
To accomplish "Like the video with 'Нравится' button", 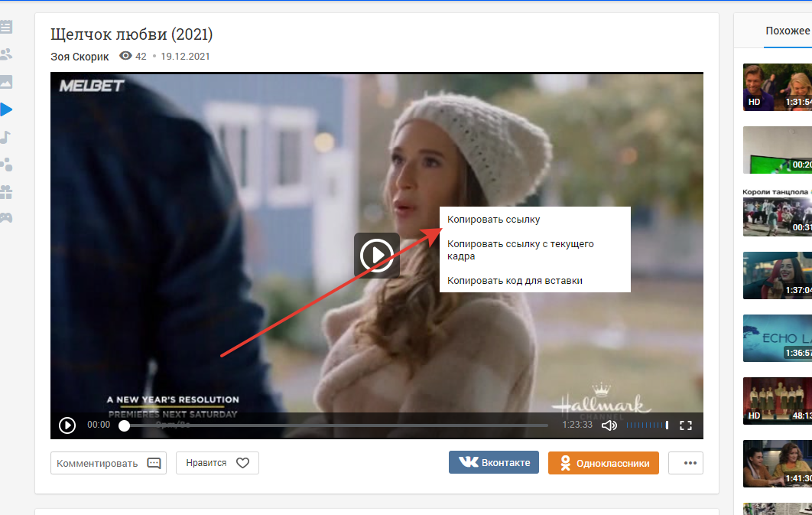I will pyautogui.click(x=217, y=463).
